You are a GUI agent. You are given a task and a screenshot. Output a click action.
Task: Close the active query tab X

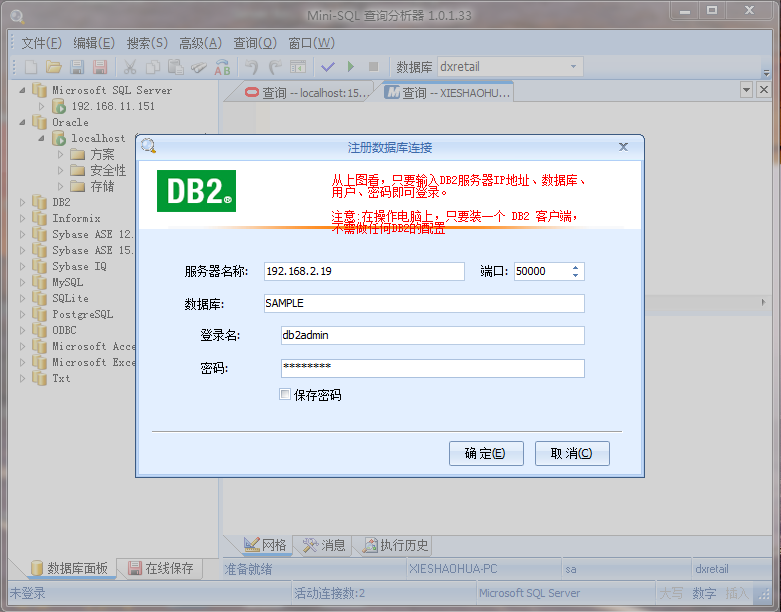click(x=764, y=90)
